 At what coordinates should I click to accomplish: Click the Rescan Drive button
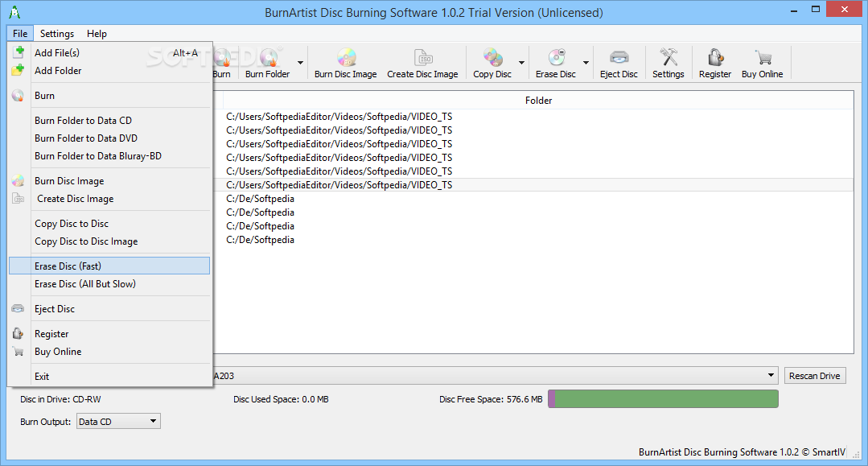[815, 376]
